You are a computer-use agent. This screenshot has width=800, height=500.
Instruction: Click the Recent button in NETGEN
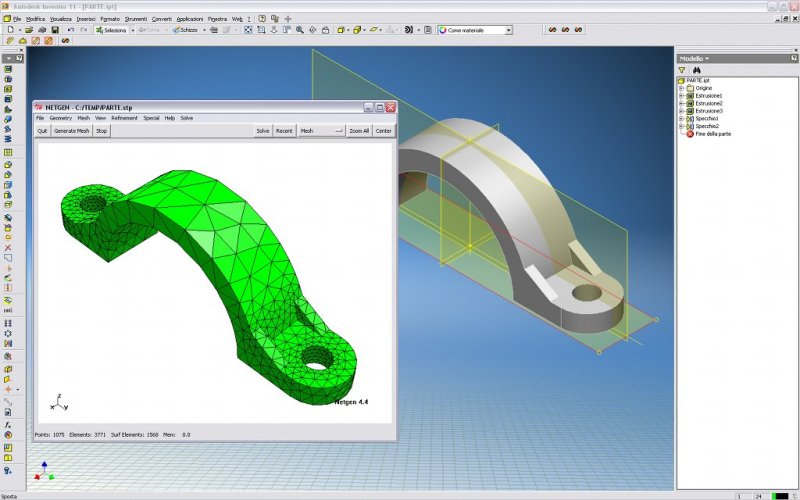(284, 131)
